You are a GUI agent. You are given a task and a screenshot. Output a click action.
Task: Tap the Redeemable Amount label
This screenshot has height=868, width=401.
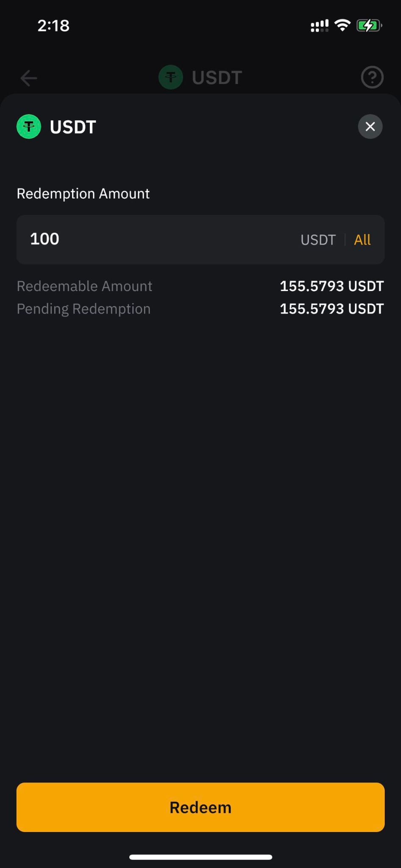84,287
